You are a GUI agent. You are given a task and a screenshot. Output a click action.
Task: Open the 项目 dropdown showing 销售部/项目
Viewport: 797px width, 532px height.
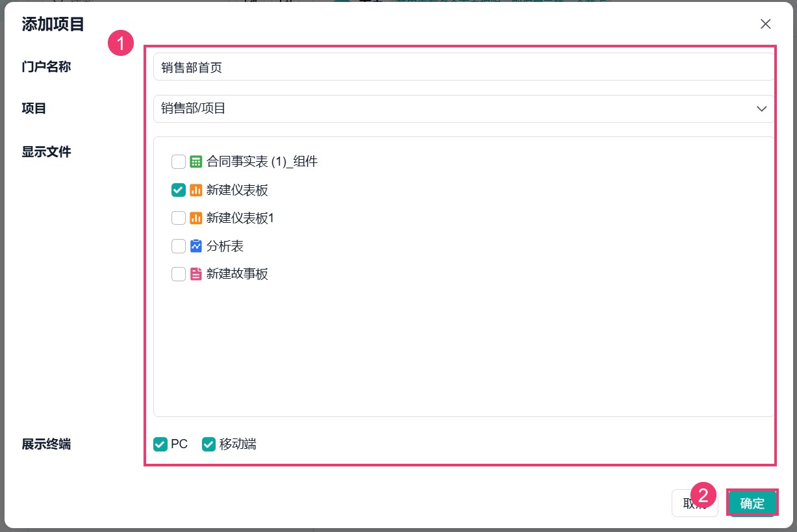pos(463,108)
